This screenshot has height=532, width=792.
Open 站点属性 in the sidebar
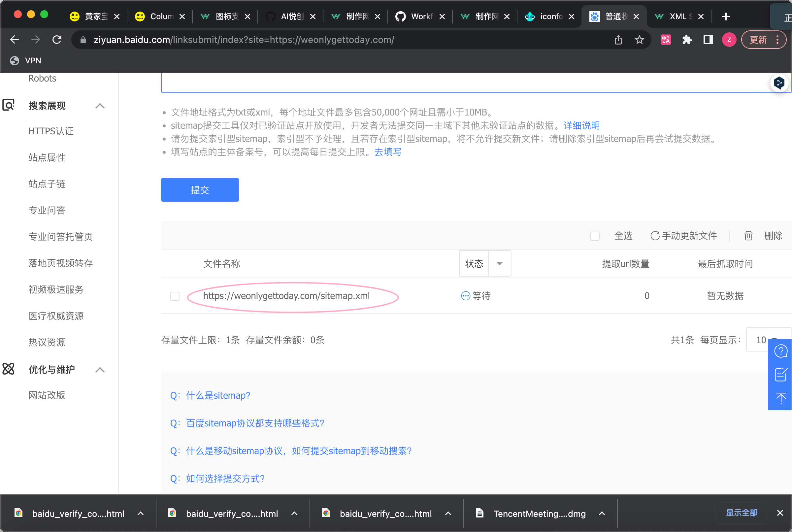click(x=47, y=158)
